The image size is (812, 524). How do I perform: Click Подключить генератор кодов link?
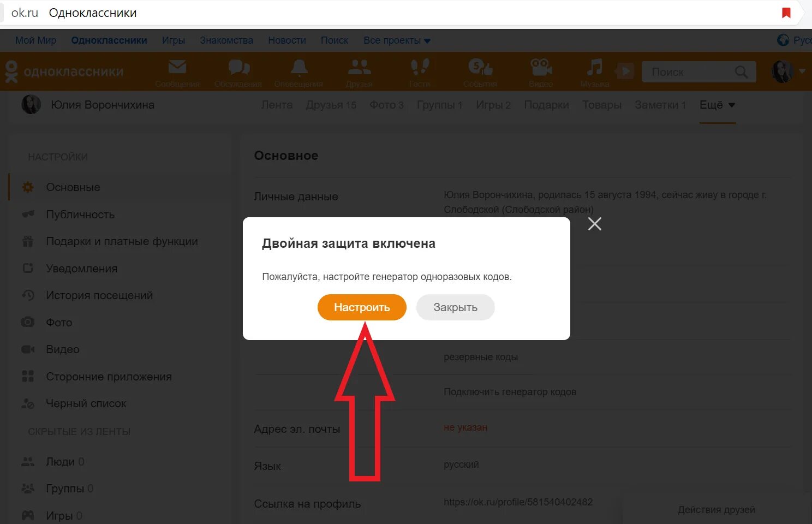[x=510, y=392]
